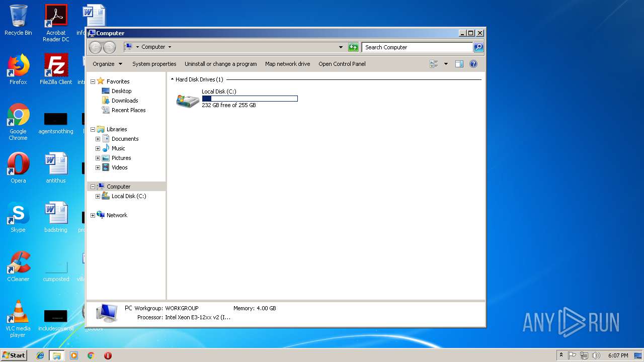This screenshot has height=362, width=644.
Task: Open Opera from the taskbar
Action: (x=108, y=355)
